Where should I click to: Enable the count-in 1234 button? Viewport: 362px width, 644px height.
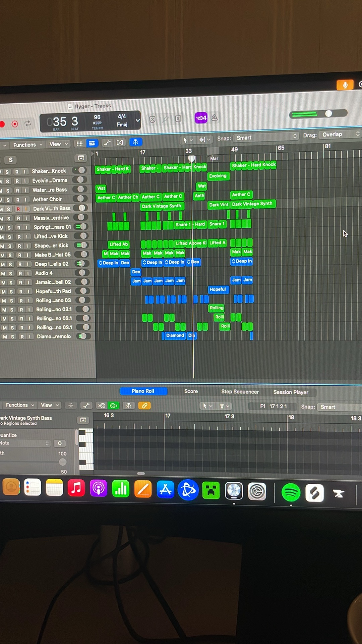pos(201,118)
